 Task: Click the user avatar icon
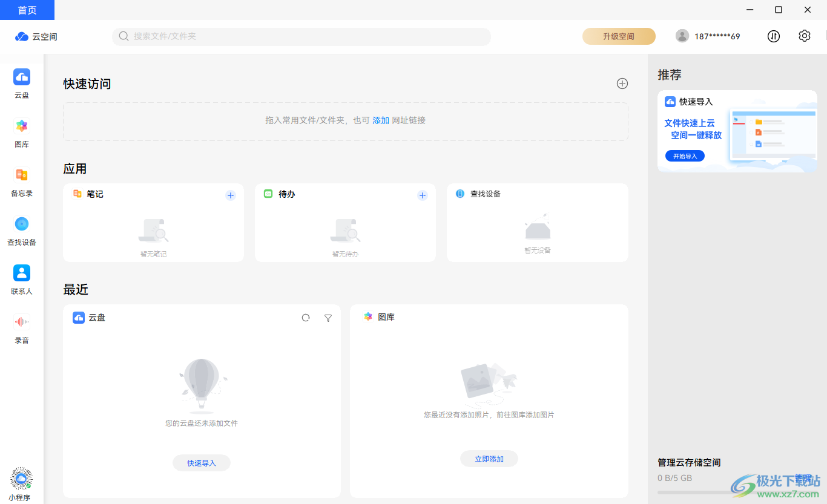point(682,36)
